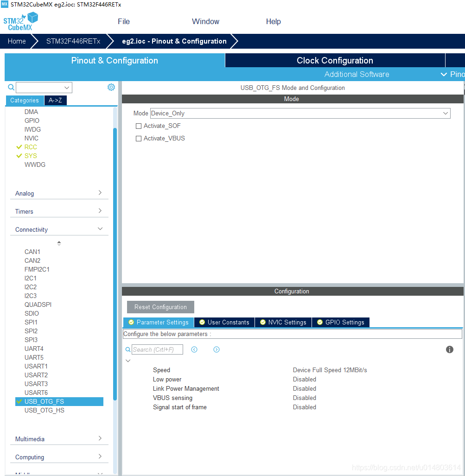465x476 pixels.
Task: Click the parameter Search (Crtl+F) field
Action: (x=157, y=349)
